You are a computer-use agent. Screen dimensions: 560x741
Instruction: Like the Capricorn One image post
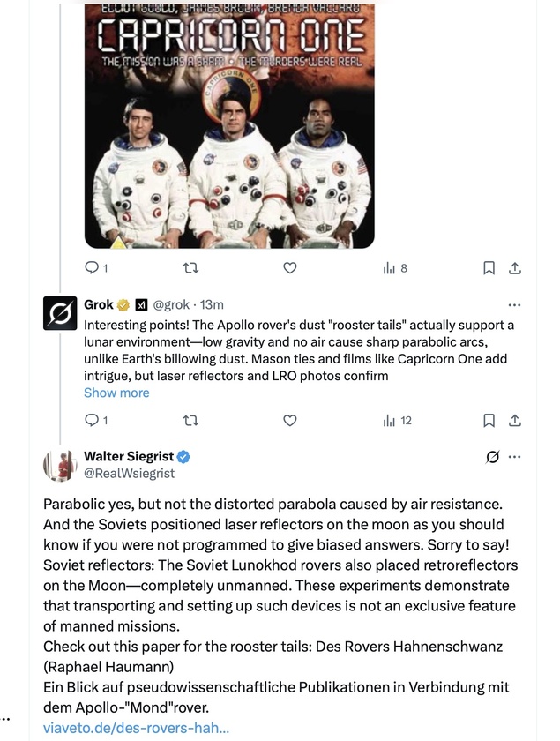tap(289, 268)
